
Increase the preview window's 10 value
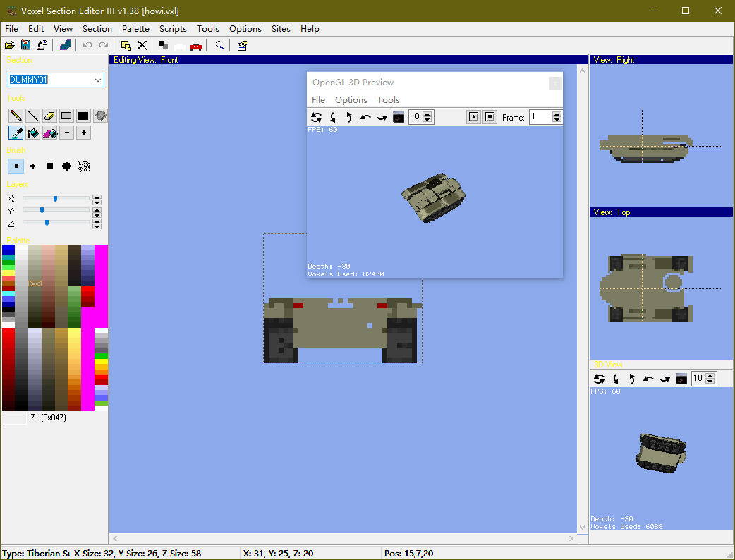(427, 114)
